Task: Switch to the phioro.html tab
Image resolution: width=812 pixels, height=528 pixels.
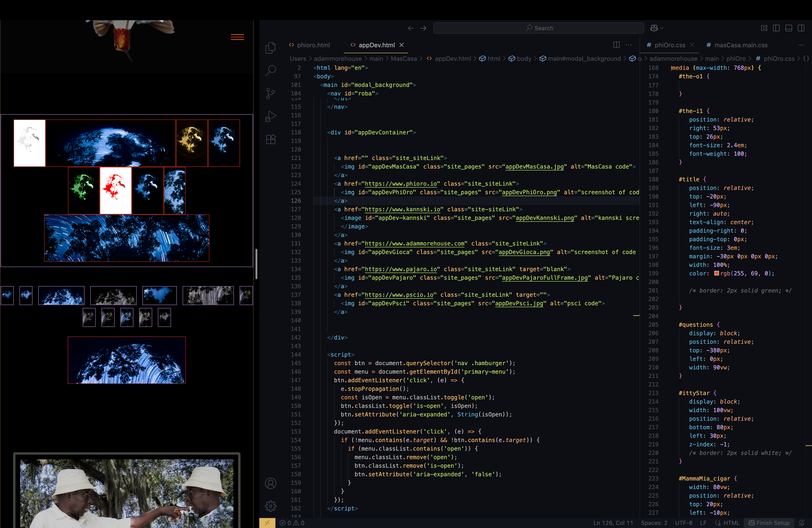Action: click(x=313, y=45)
